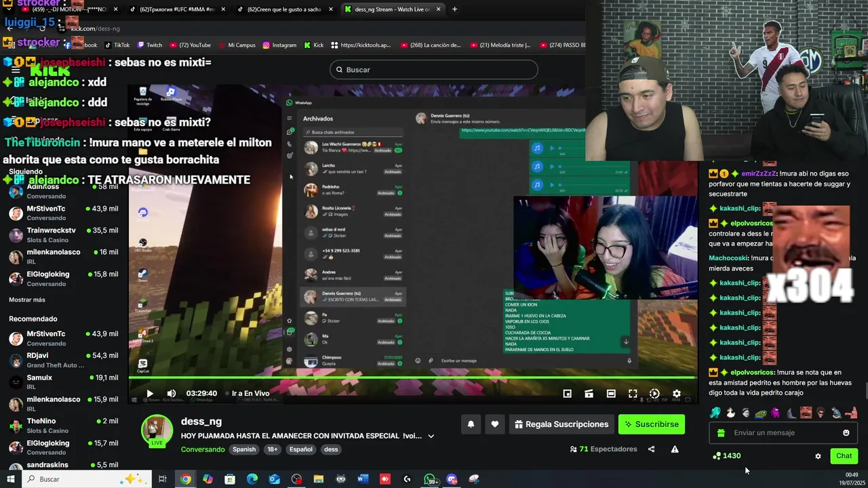Click dess_ng channel avatar with LIVE badge
The height and width of the screenshot is (488, 868).
(x=157, y=431)
